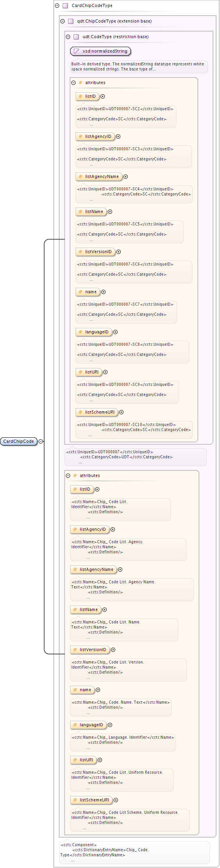
Task: Expand the first listVersionID plus icon
Action: pyautogui.click(x=119, y=252)
